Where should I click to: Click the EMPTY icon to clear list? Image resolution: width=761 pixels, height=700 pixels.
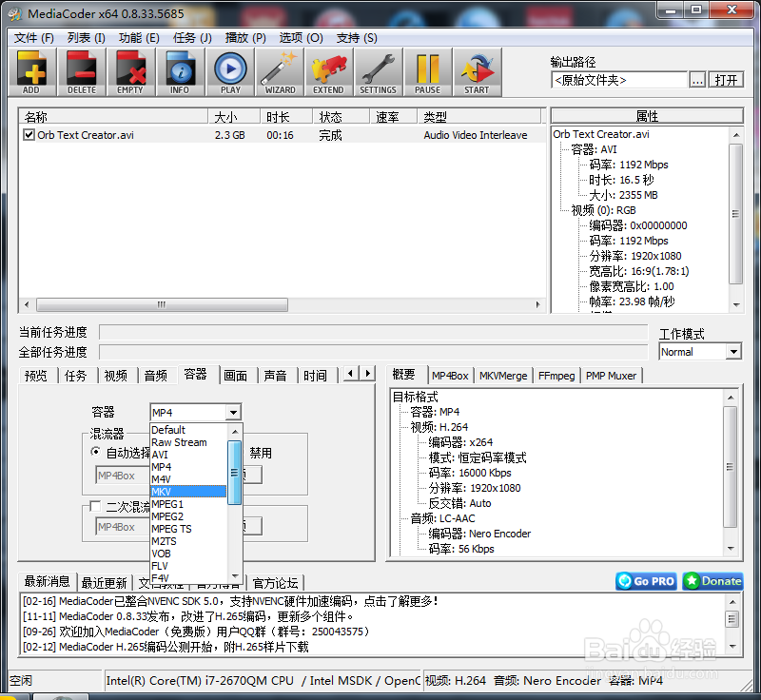tap(130, 72)
